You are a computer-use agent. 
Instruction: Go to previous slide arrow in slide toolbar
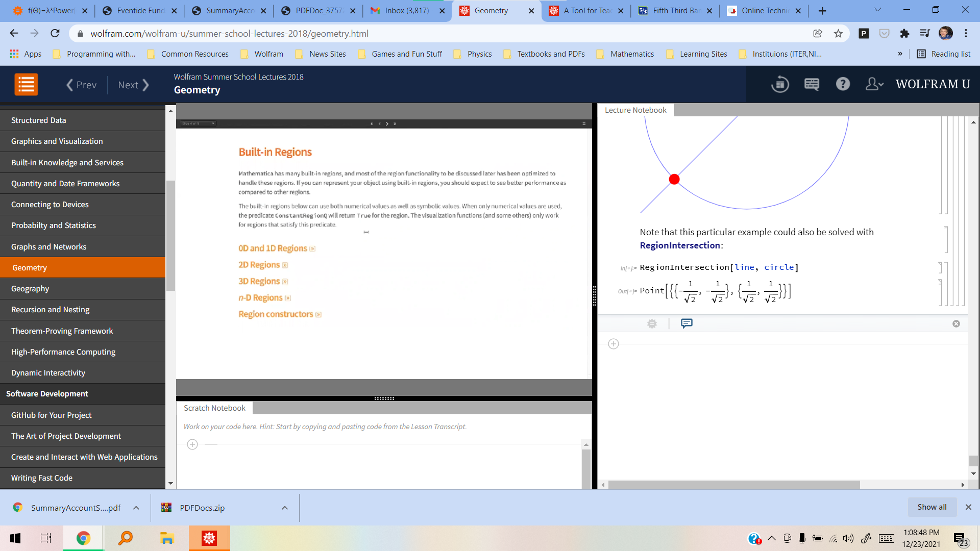(379, 123)
